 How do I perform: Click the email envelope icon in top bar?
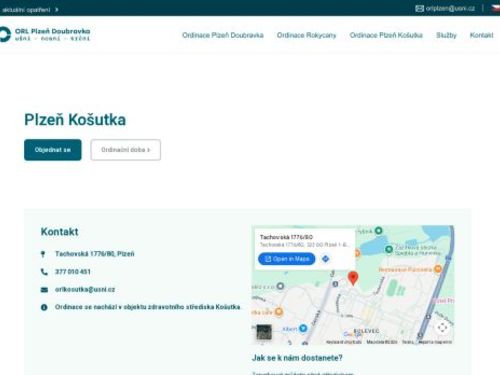(x=420, y=8)
